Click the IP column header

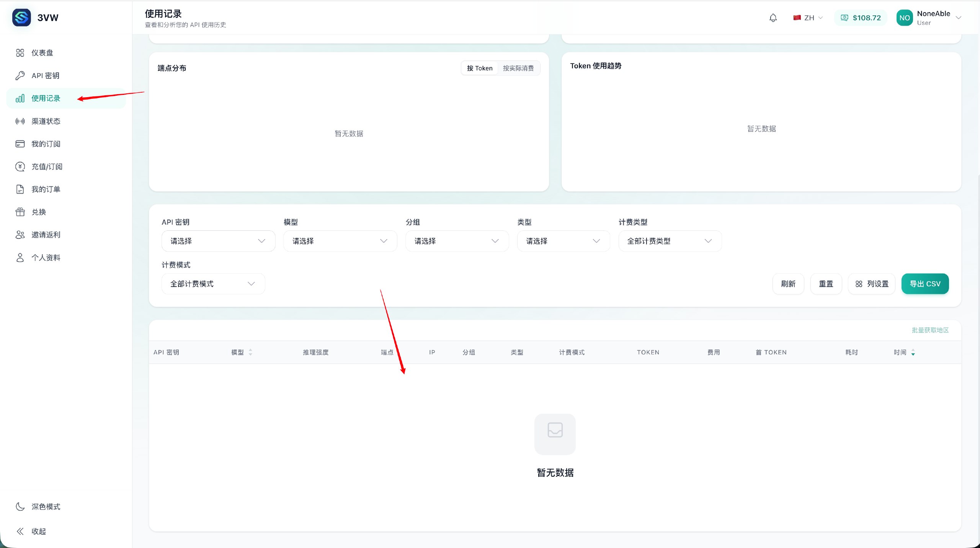(x=432, y=352)
